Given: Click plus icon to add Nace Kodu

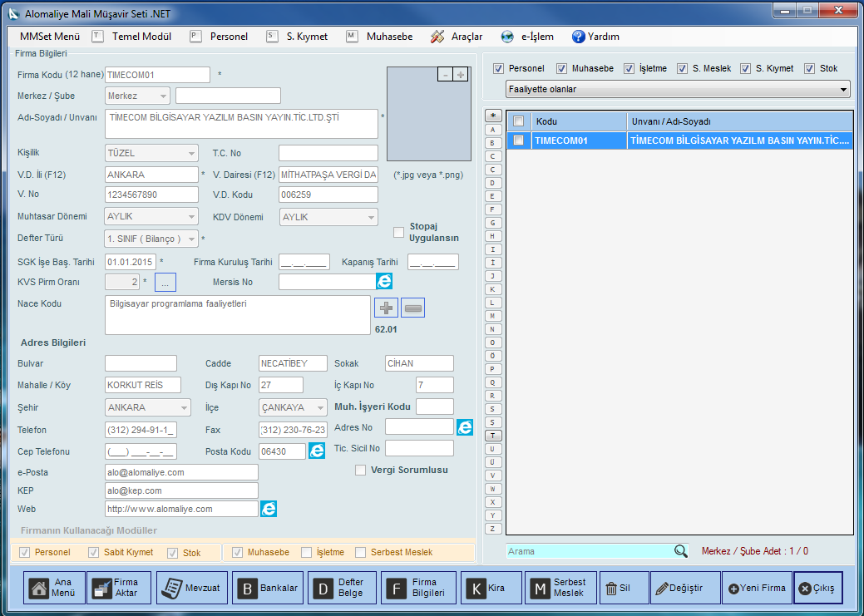Looking at the screenshot, I should coord(387,308).
